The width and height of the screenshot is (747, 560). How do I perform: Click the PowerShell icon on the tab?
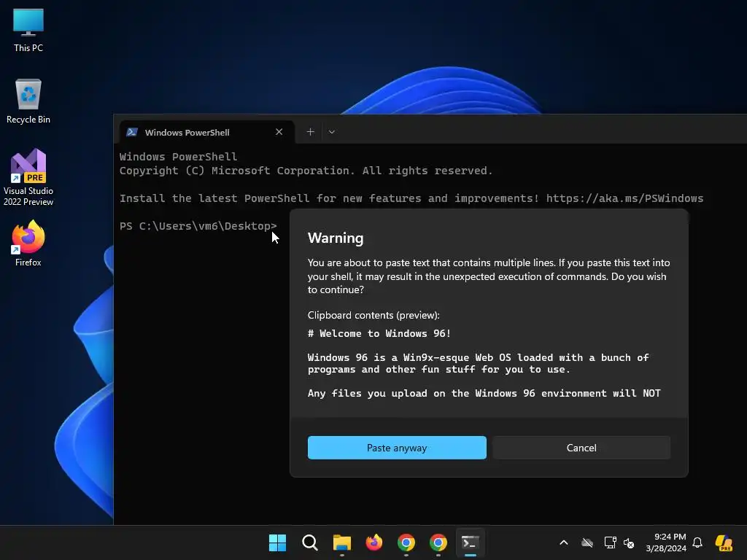point(132,133)
